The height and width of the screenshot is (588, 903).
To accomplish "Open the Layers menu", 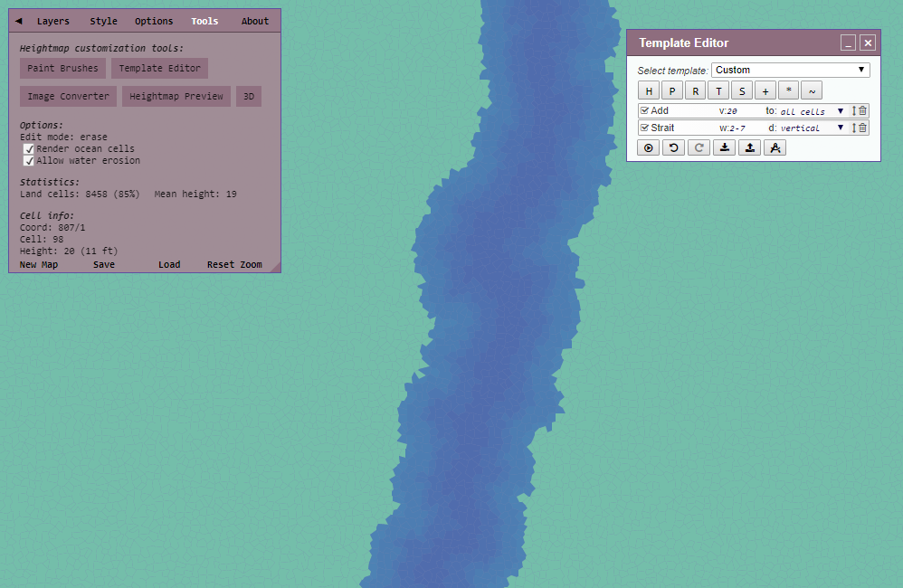I will pos(52,21).
